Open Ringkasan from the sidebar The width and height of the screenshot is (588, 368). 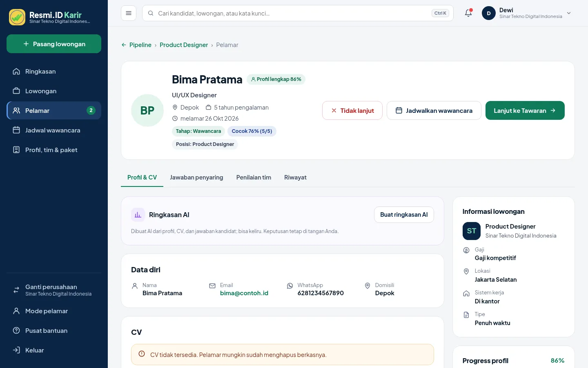(x=54, y=71)
